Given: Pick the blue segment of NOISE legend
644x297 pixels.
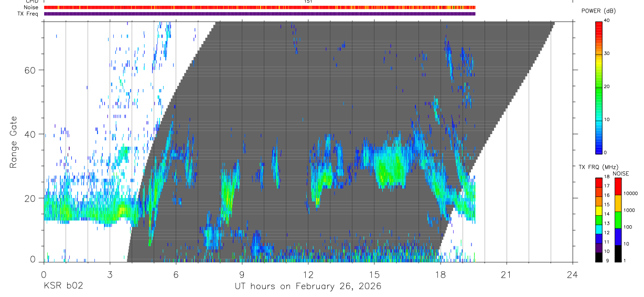Looking at the screenshot, I should pos(618,237).
